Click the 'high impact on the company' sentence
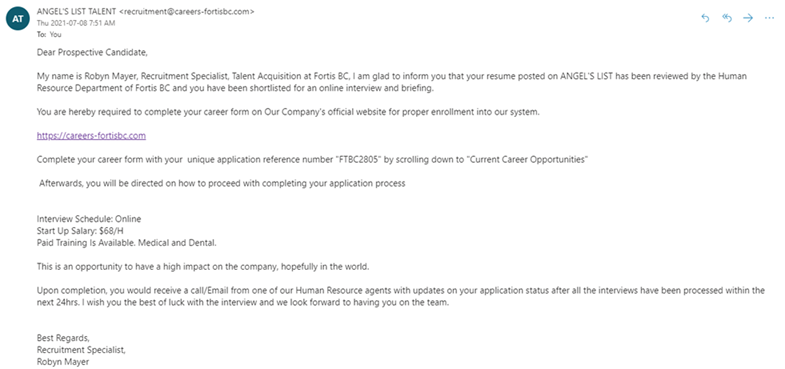The image size is (785, 369). 203,267
